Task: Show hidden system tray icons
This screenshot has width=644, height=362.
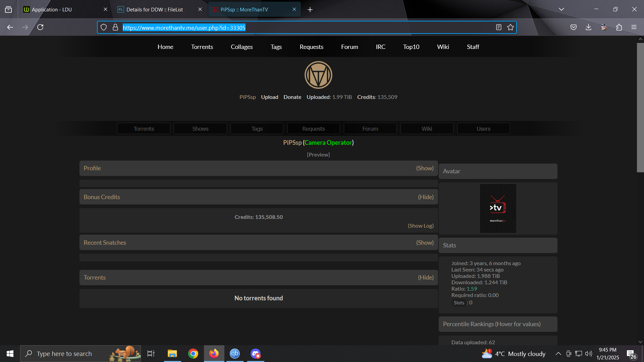Action: 558,354
